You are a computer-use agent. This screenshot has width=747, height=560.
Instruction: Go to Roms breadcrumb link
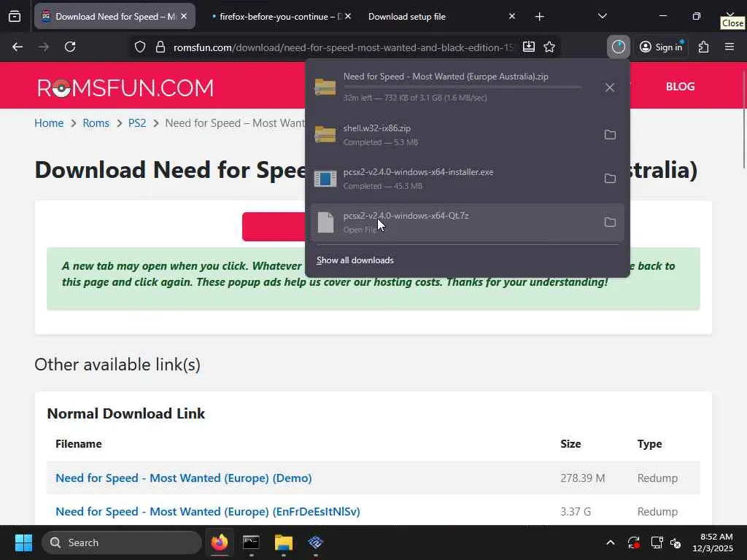coord(96,122)
